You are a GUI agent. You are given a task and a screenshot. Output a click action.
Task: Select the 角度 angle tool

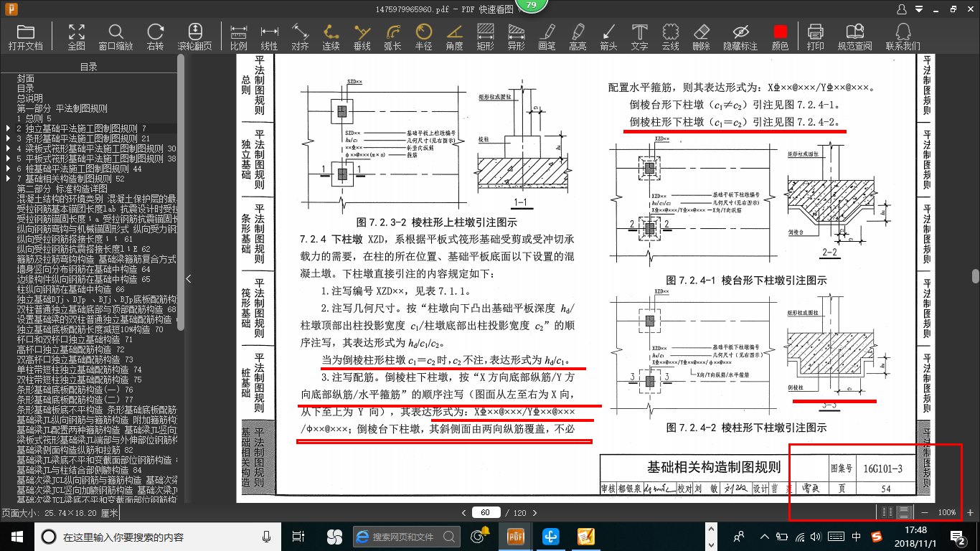coord(454,37)
